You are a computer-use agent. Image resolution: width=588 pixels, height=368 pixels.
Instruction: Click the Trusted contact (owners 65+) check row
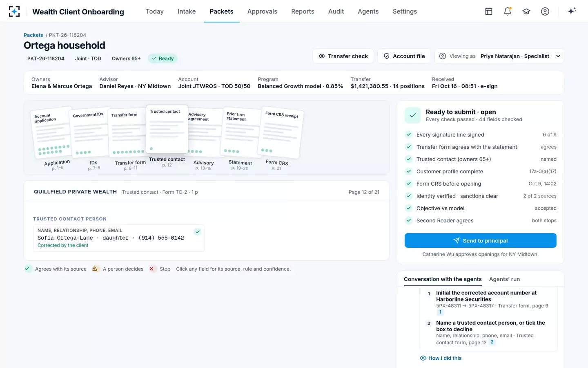(x=481, y=159)
